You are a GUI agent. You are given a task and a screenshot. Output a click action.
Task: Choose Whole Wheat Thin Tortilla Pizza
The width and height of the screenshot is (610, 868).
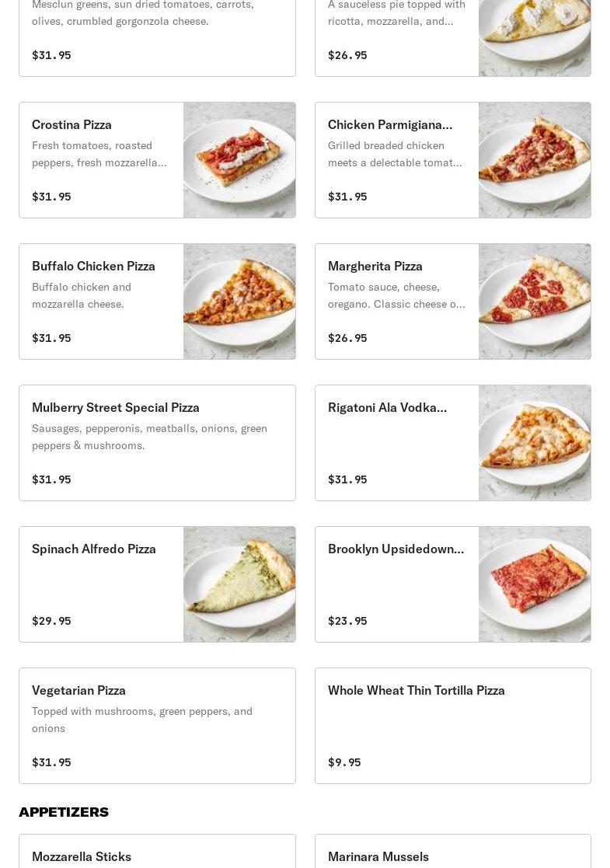(x=417, y=690)
